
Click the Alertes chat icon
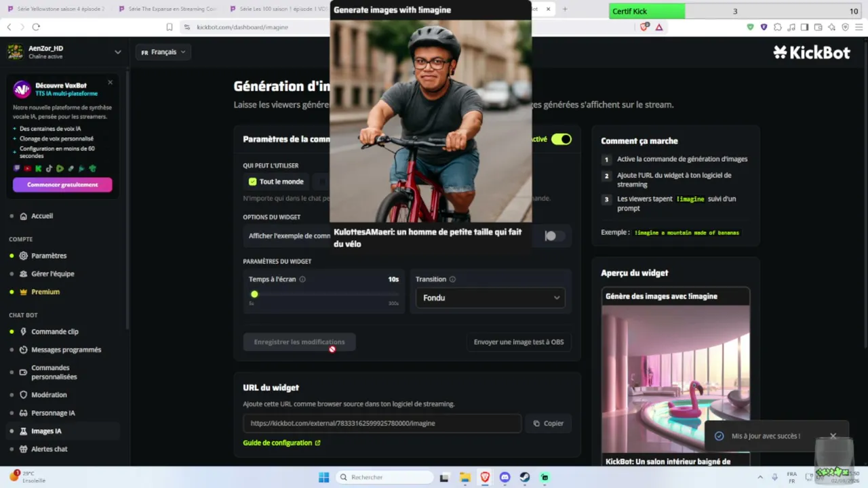click(x=24, y=449)
